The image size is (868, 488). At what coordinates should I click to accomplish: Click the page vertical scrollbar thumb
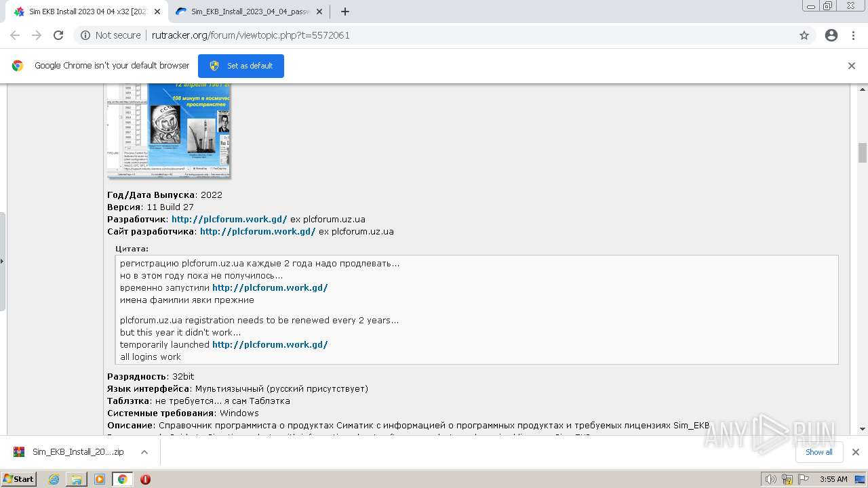[x=863, y=152]
